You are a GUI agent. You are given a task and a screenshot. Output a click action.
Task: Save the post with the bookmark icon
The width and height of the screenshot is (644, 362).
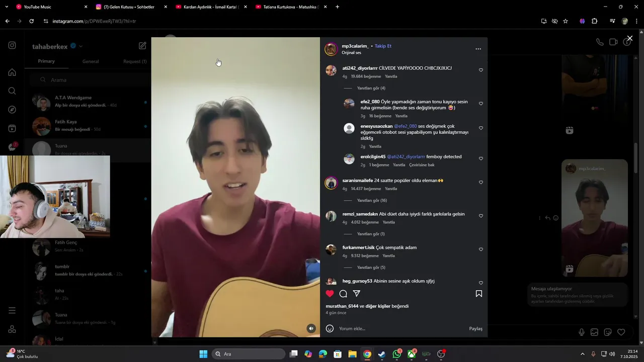479,294
